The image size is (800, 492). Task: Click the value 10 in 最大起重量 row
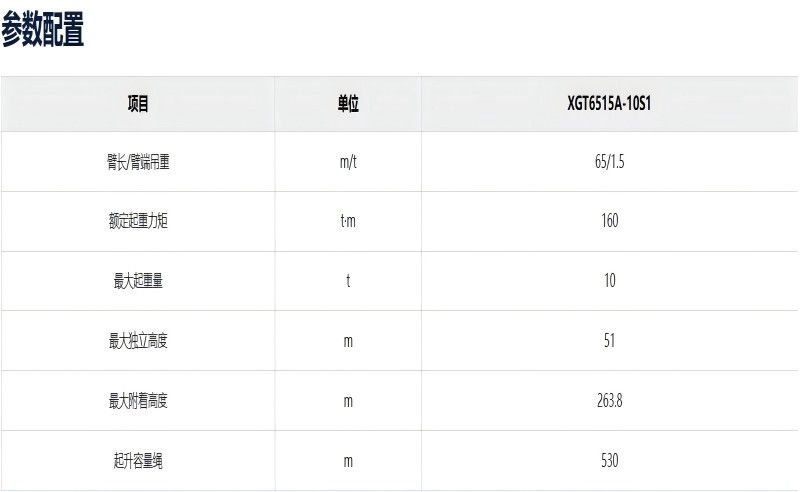[610, 280]
